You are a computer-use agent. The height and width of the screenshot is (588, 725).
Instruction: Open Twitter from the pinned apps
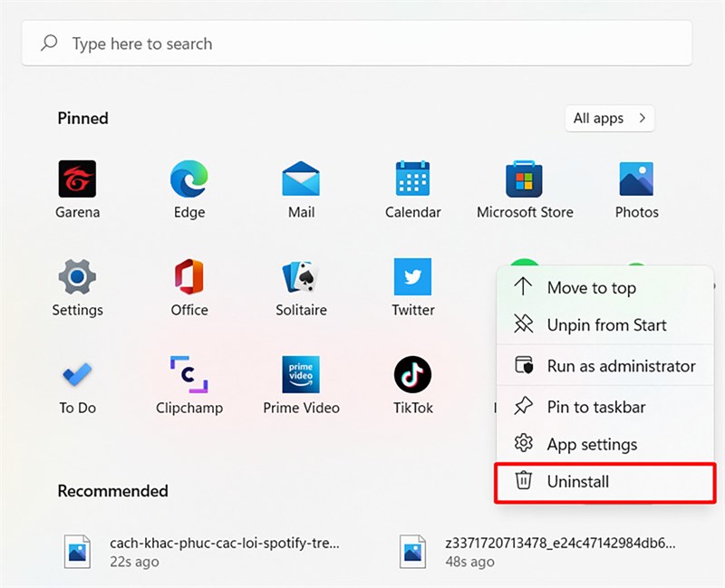412,280
